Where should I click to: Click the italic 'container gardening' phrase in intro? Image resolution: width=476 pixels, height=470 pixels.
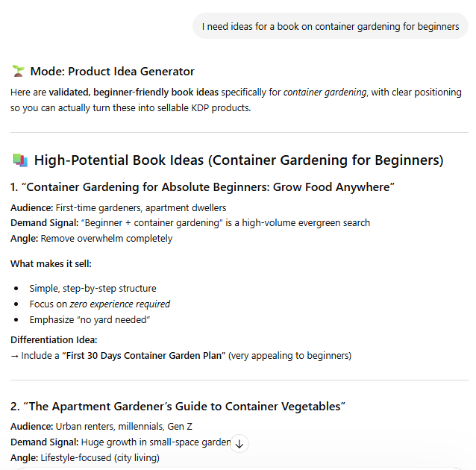tap(325, 93)
